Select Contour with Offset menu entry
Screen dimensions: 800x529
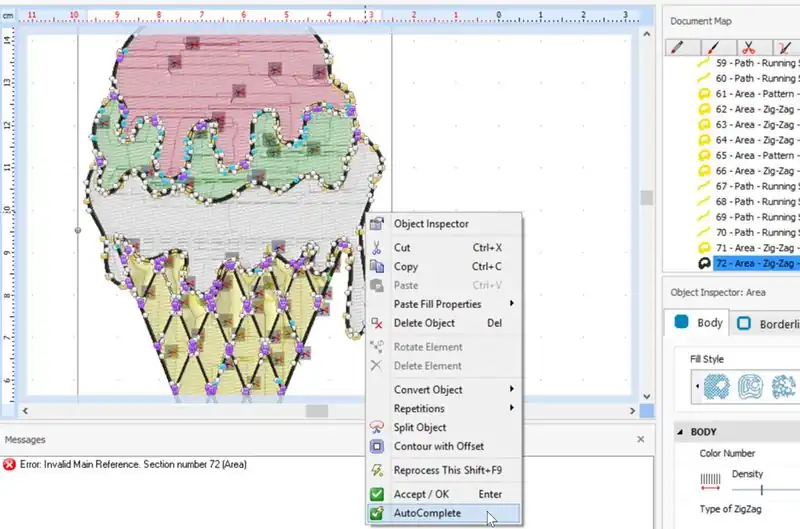pos(438,446)
